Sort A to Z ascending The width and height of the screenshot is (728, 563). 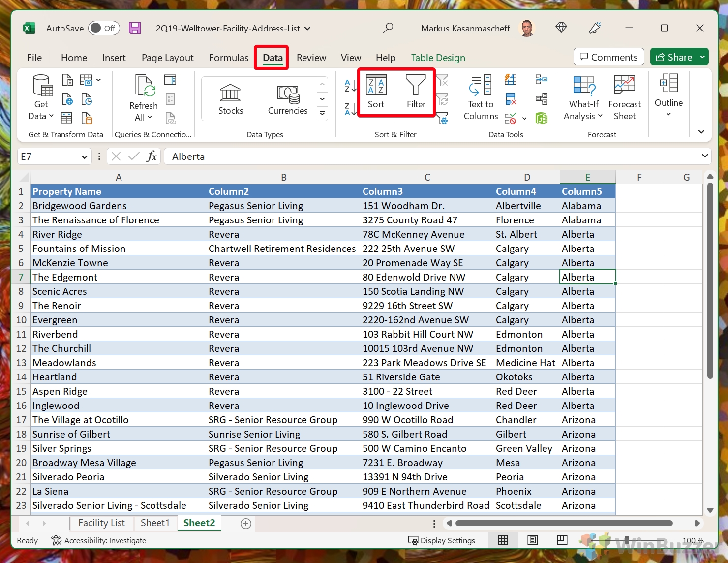(350, 86)
